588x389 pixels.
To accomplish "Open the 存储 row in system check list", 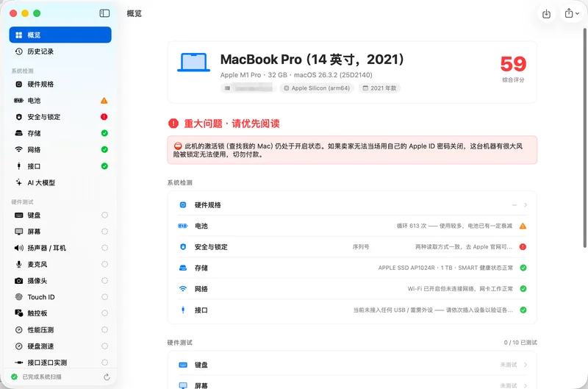I will 352,268.
